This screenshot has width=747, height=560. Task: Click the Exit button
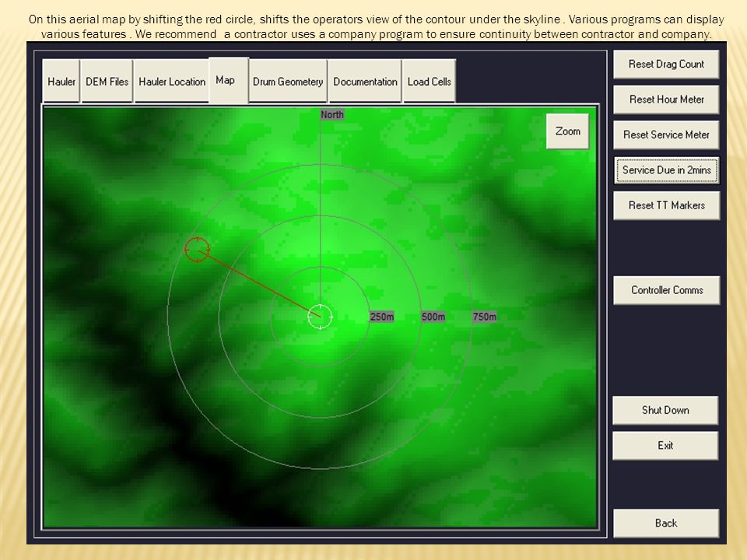click(665, 445)
